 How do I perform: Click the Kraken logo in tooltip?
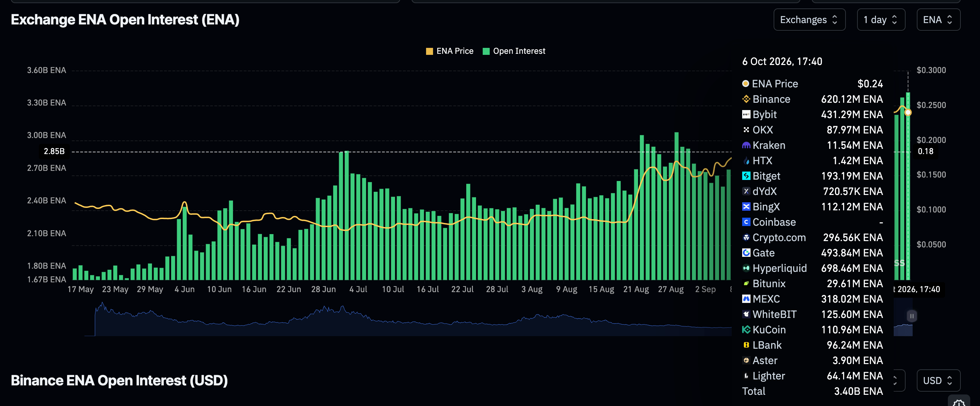[x=746, y=145]
